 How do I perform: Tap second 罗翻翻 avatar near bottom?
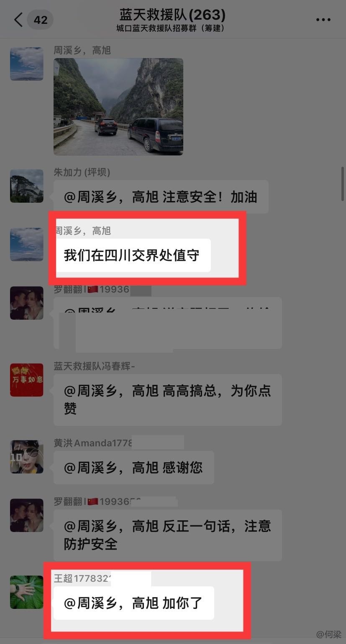tap(27, 515)
